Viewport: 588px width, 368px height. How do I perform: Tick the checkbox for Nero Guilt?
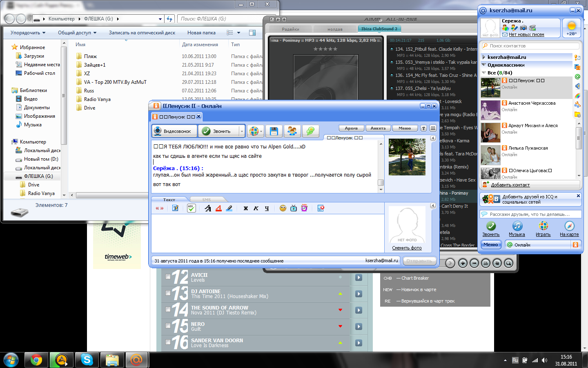click(x=168, y=326)
